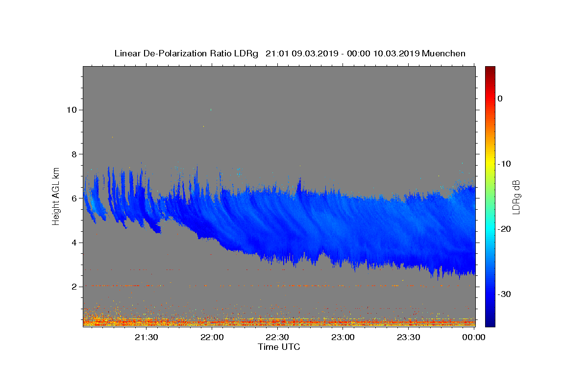This screenshot has width=588, height=392.
Task: Click the plot title 'Linear De-Polarization Ratio LDRg'
Action: (x=186, y=53)
